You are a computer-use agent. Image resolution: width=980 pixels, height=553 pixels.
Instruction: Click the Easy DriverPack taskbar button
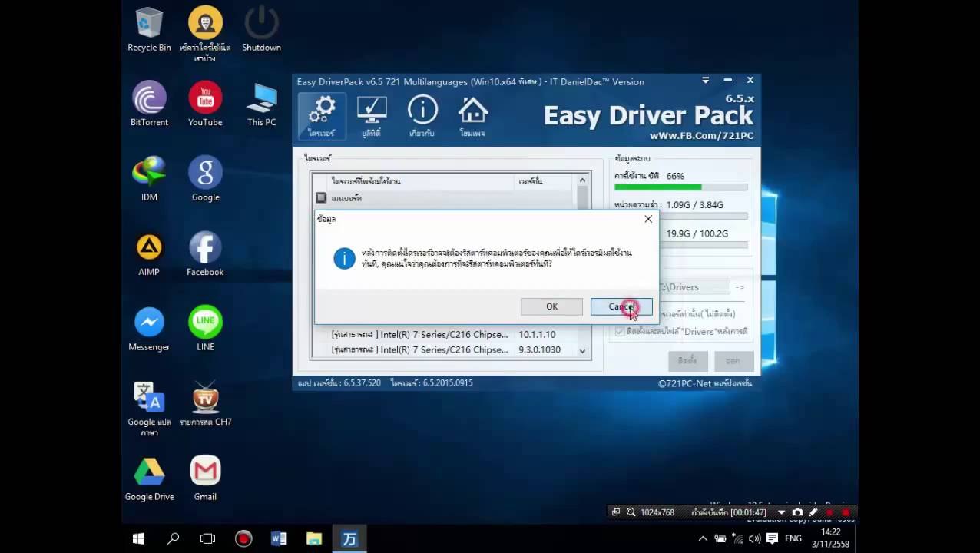(x=349, y=538)
